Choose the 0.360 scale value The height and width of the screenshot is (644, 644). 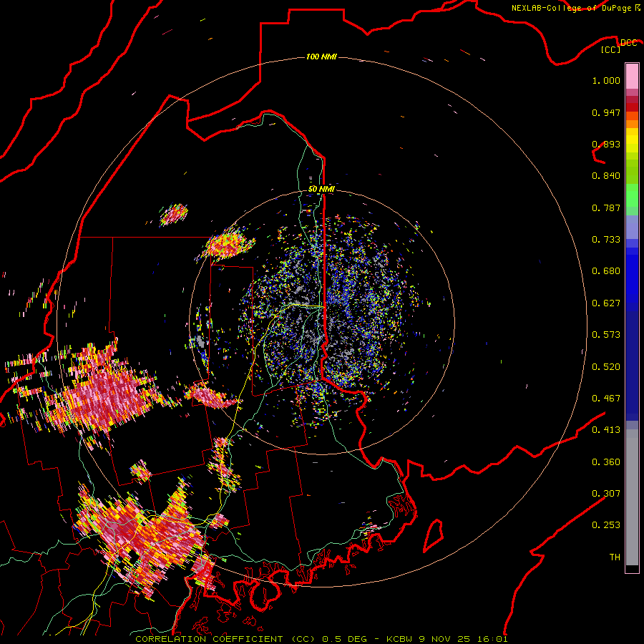tap(606, 462)
